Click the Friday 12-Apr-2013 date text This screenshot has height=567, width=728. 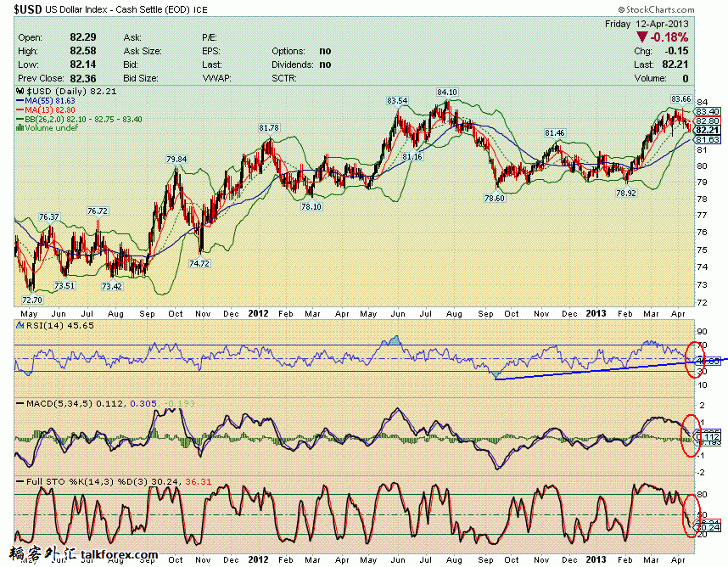(646, 24)
